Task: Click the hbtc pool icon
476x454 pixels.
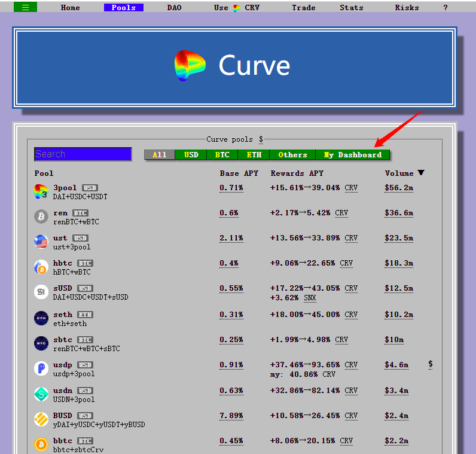Action: coord(41,267)
